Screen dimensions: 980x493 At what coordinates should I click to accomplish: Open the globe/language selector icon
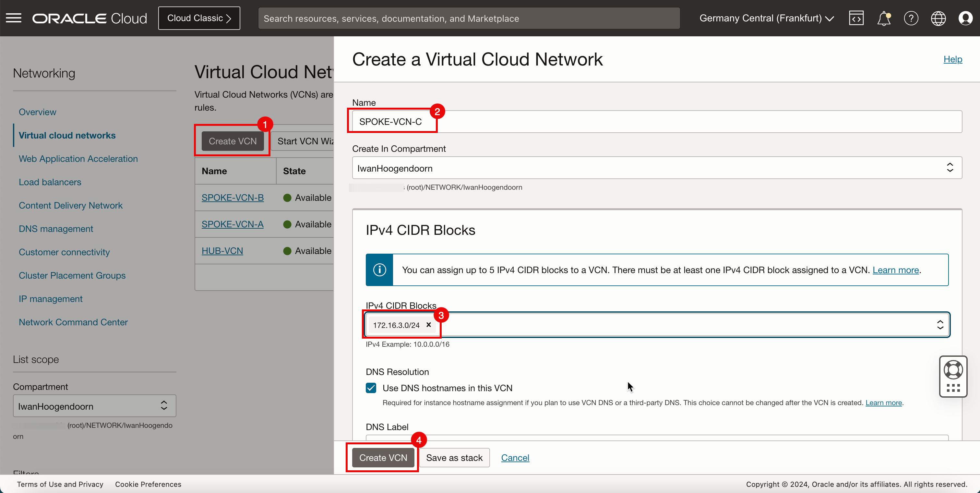pos(938,18)
